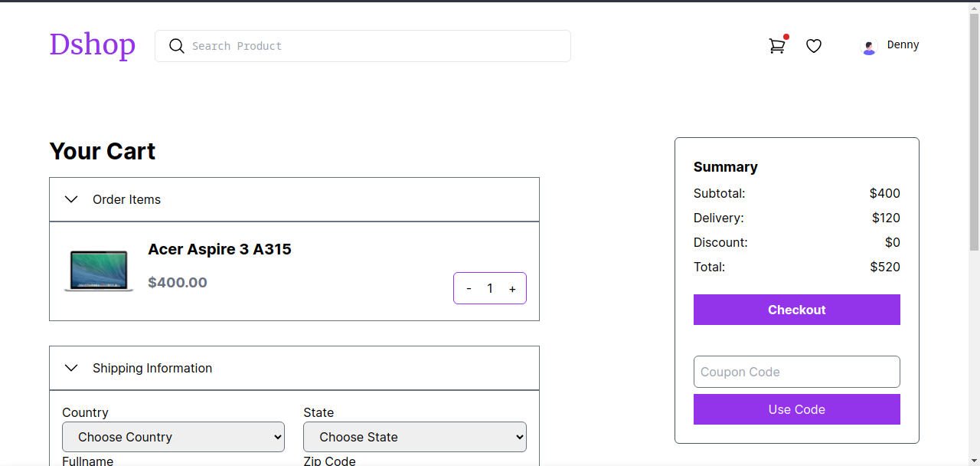Viewport: 980px width, 466px height.
Task: Collapse the Shipping Information chevron
Action: point(71,368)
